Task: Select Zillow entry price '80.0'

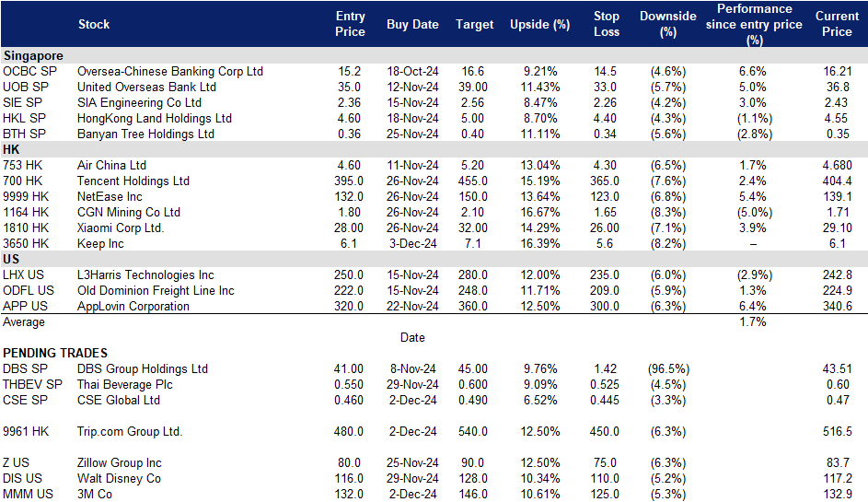Action: tap(349, 462)
